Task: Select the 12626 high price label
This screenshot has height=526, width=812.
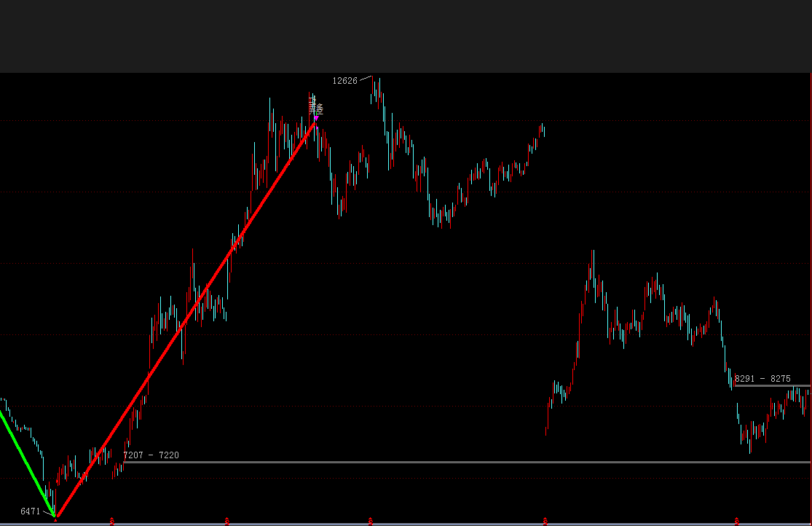Action: click(345, 81)
